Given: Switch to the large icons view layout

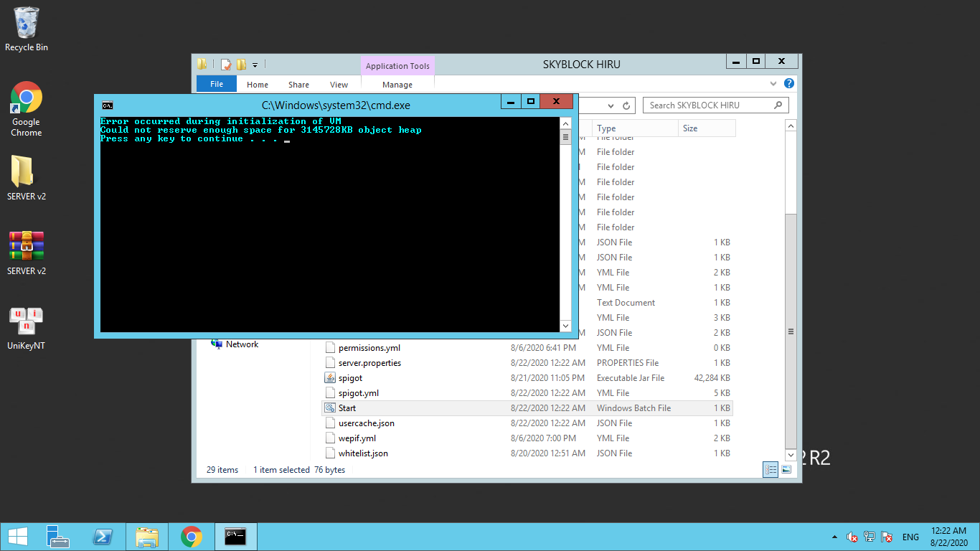Looking at the screenshot, I should (x=787, y=470).
